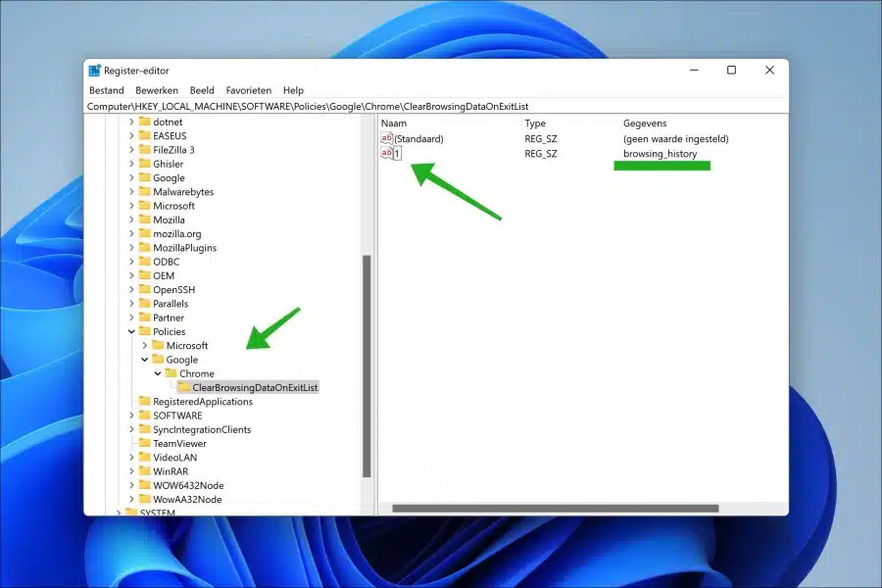Click the 'browsing_history' data cell
Screen dimensions: 882x588
tap(660, 154)
